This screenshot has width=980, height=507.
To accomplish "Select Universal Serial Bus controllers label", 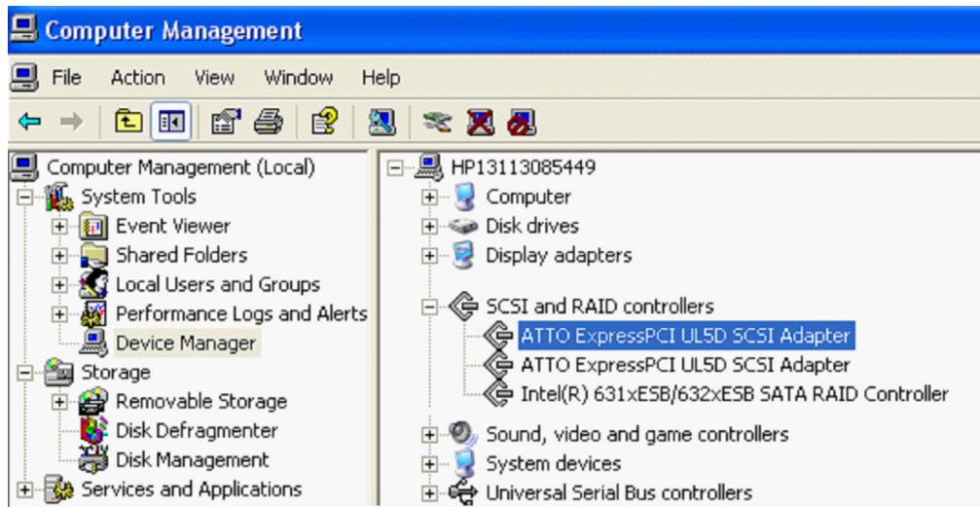I will (619, 492).
